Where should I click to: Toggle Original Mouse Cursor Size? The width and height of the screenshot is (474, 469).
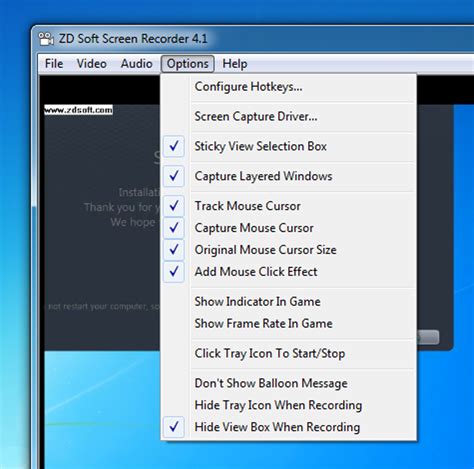pyautogui.click(x=288, y=250)
